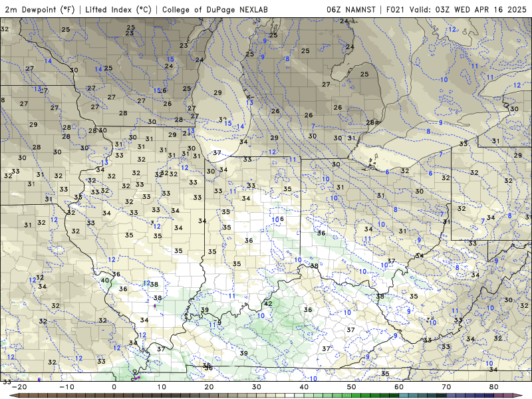The width and height of the screenshot is (532, 399).
Task: Click the 70 label on the color scale
Action: click(446, 387)
